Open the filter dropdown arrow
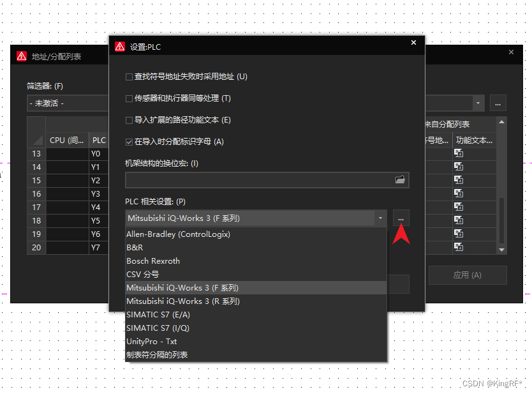 (x=478, y=103)
